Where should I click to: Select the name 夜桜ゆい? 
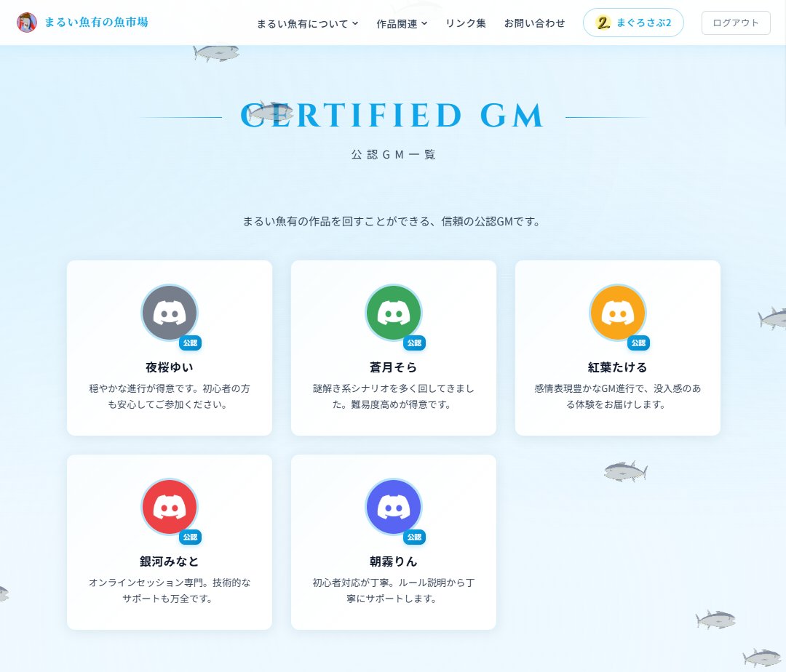(x=170, y=367)
